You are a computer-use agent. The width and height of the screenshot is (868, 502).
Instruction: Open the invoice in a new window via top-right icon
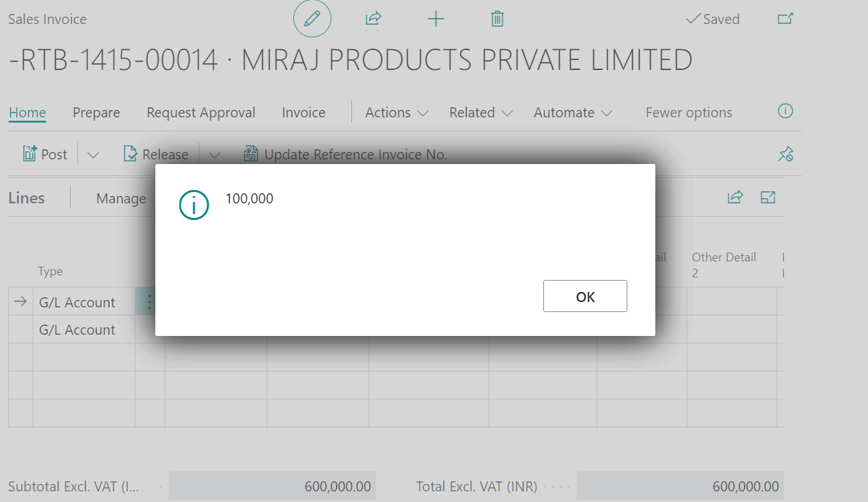[785, 19]
